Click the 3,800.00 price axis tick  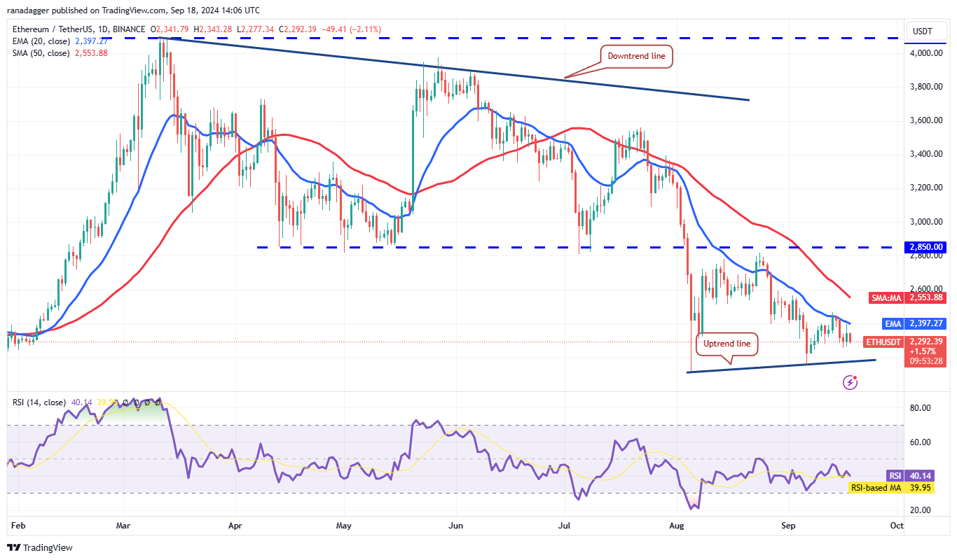pyautogui.click(x=925, y=87)
